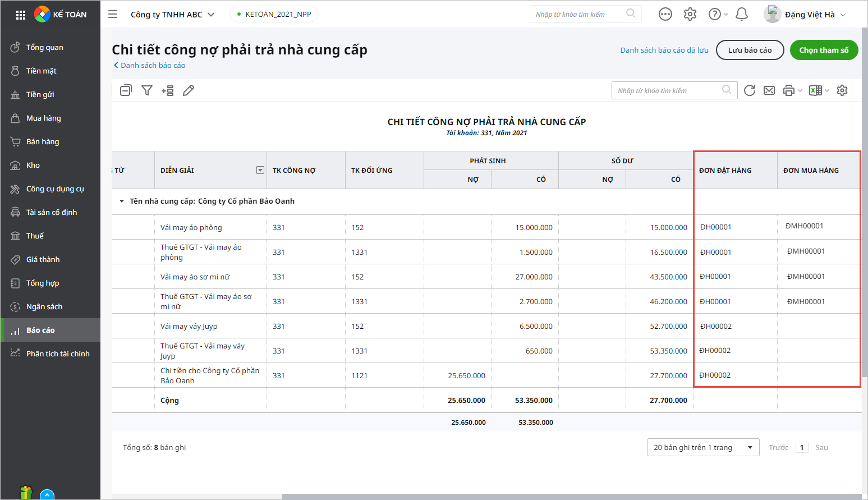Screen dimensions: 868x500
Task: Open notifications bell icon
Action: pos(742,14)
